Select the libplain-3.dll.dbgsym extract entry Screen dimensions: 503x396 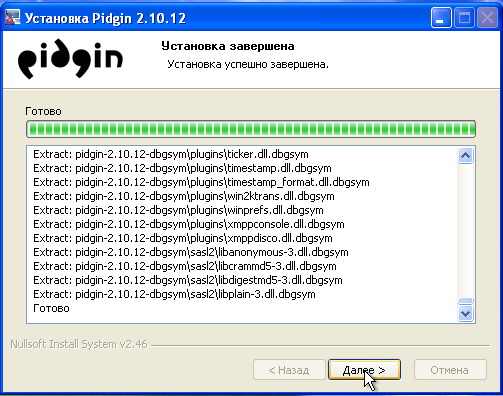pyautogui.click(x=174, y=294)
